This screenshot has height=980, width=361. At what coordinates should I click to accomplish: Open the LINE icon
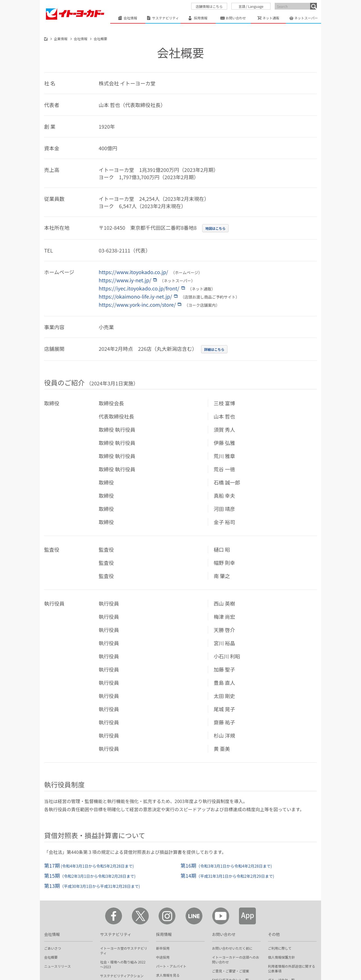194,916
